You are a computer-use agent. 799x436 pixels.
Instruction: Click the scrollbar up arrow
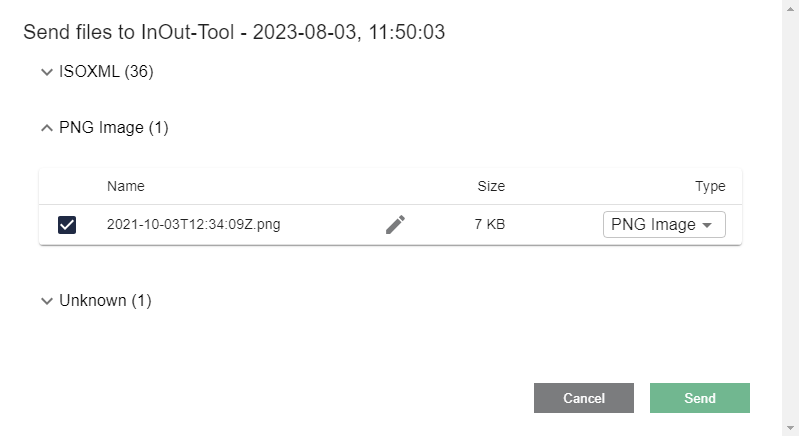point(790,9)
